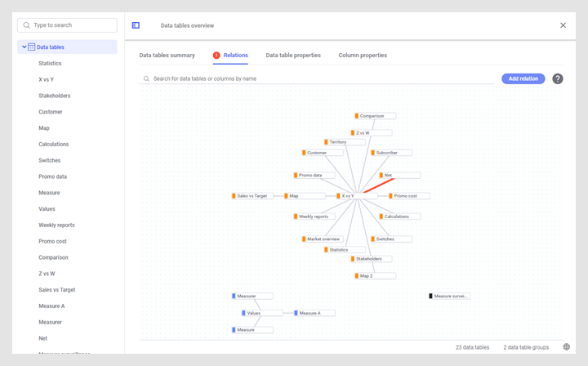
Task: Select Weekly reports in the sidebar list
Action: [x=56, y=225]
